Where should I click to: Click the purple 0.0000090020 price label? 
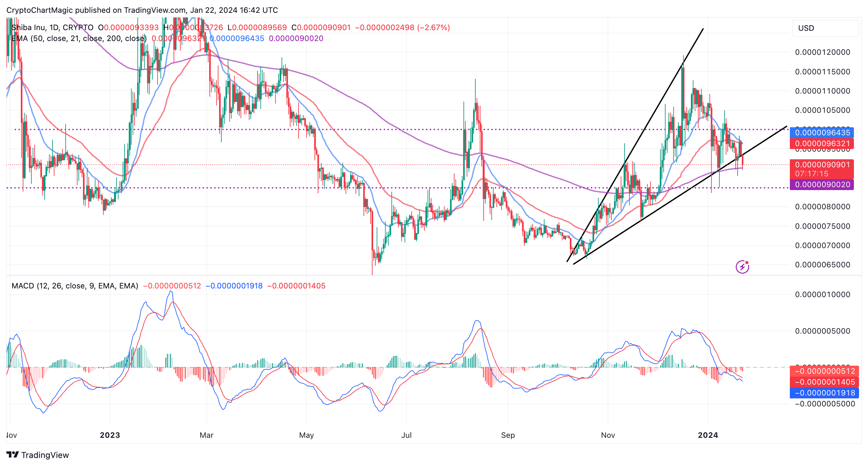pyautogui.click(x=822, y=184)
